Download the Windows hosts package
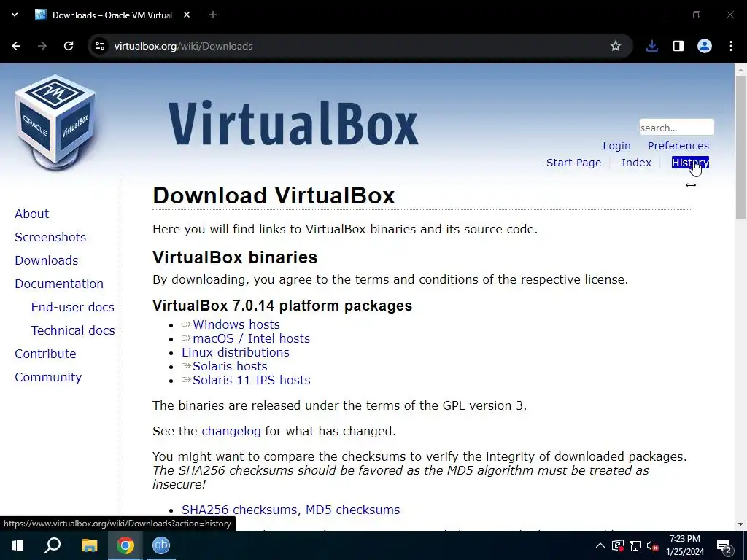 click(236, 324)
